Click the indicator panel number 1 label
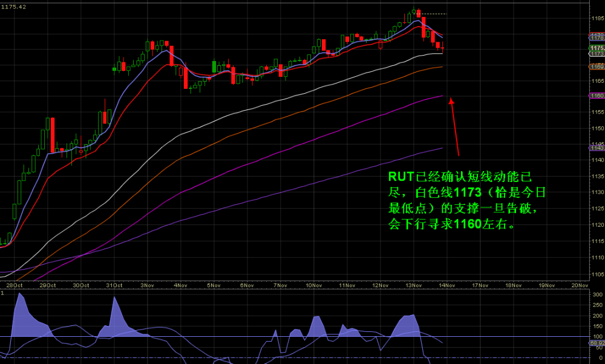Screen dimensions: 605x364 pyautogui.click(x=2, y=293)
